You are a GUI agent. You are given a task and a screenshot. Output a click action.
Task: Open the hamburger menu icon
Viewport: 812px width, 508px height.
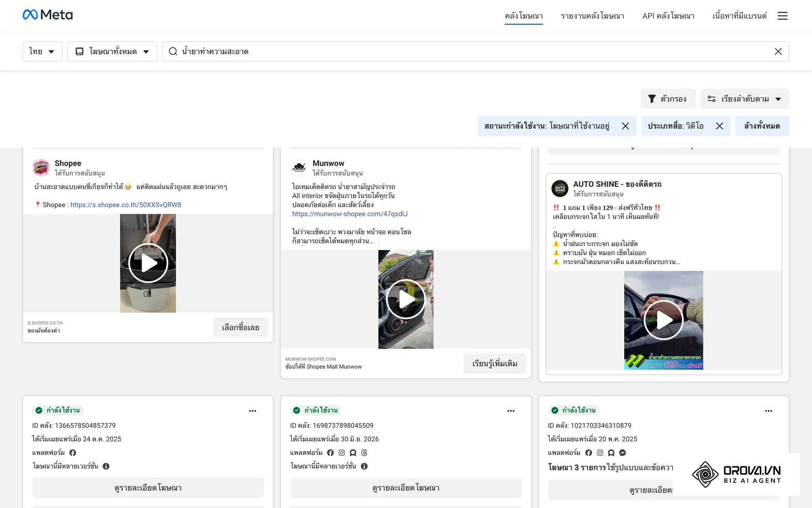tap(783, 16)
